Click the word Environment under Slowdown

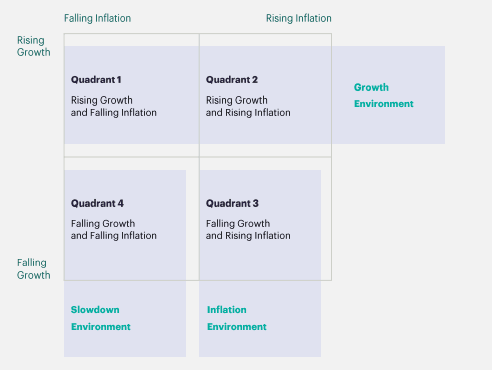[x=101, y=327]
